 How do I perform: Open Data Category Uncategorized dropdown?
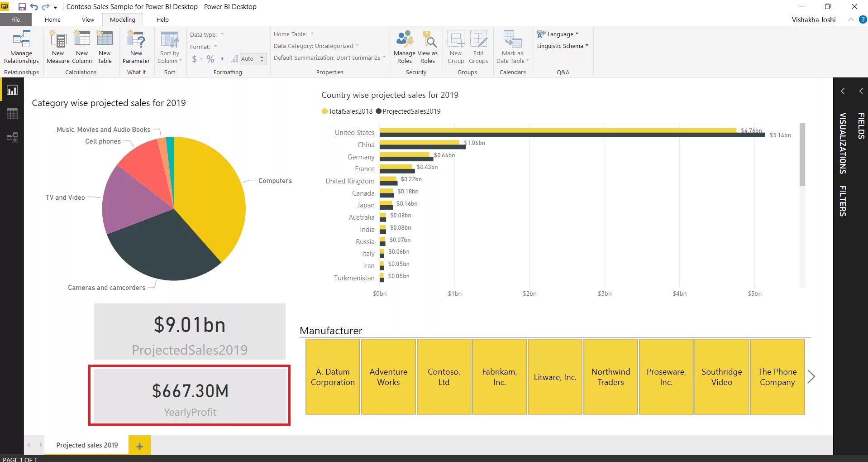[x=316, y=46]
